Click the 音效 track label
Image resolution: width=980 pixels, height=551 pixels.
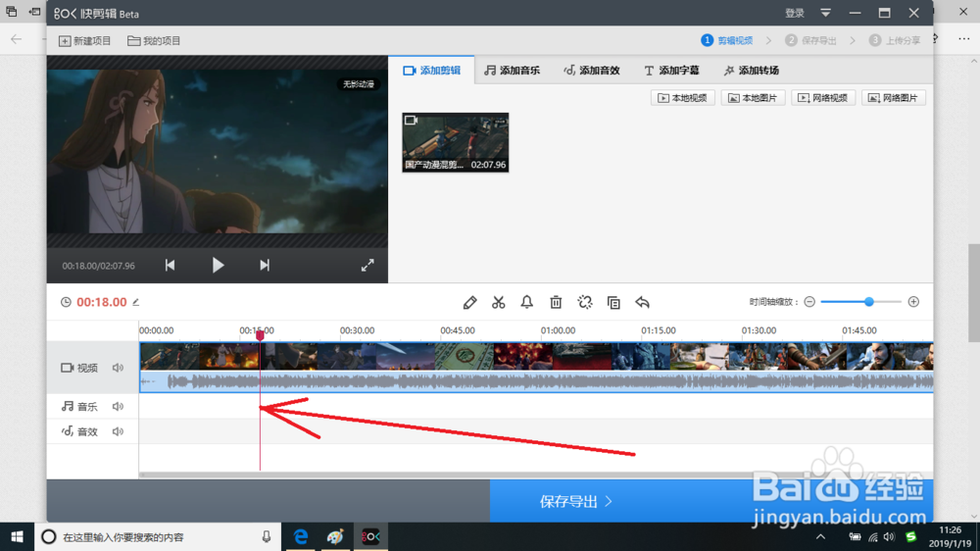click(x=79, y=431)
